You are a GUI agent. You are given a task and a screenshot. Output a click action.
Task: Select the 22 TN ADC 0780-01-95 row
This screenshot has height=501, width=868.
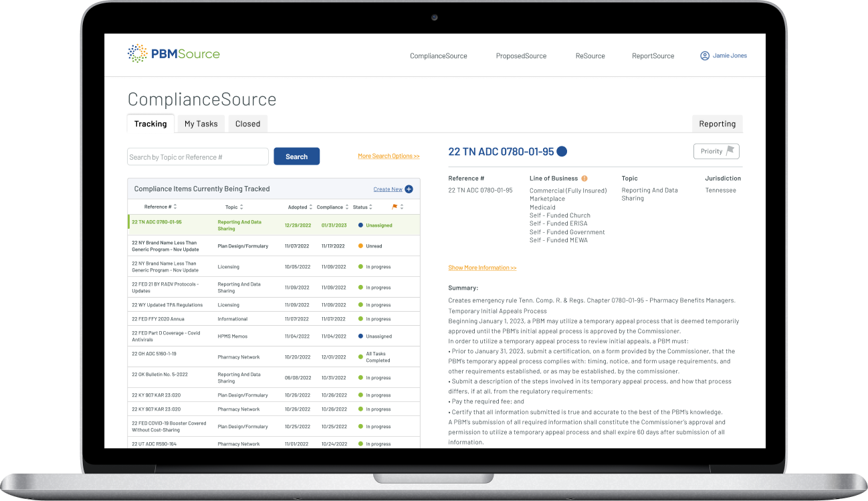(x=274, y=225)
